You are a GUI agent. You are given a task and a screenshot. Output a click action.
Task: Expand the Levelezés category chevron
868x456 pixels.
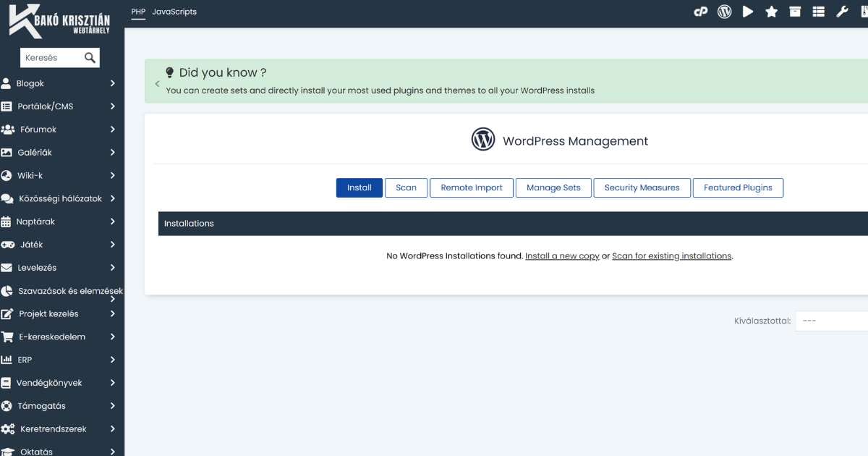coord(113,268)
